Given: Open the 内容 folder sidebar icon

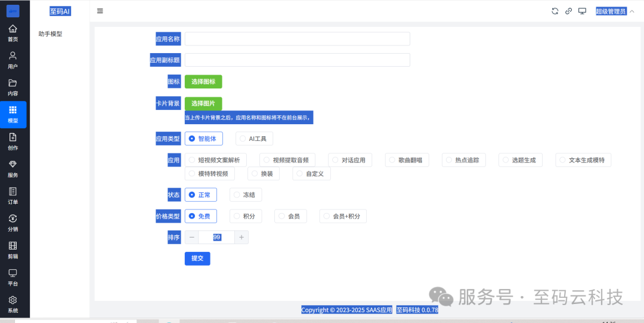Looking at the screenshot, I should point(13,88).
